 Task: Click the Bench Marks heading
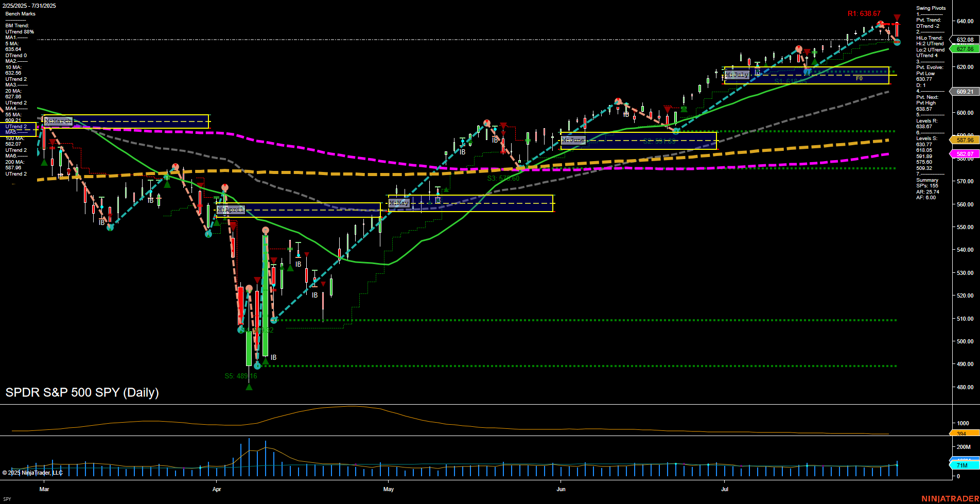pyautogui.click(x=21, y=14)
